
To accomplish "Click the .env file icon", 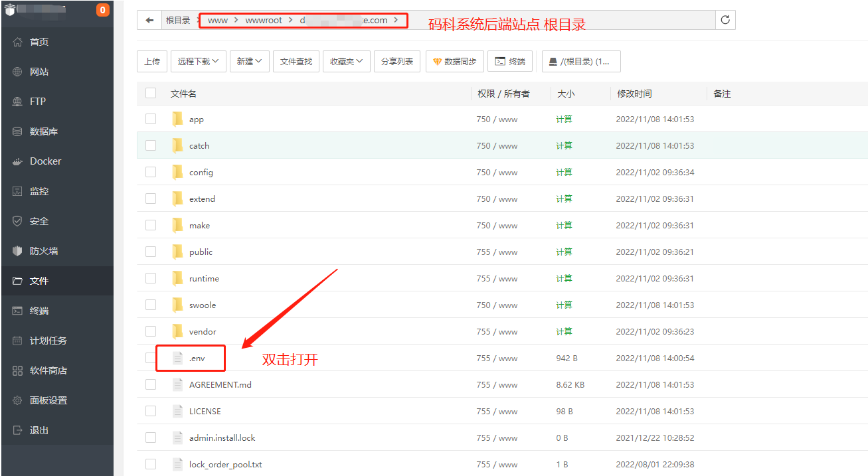I will [x=177, y=358].
